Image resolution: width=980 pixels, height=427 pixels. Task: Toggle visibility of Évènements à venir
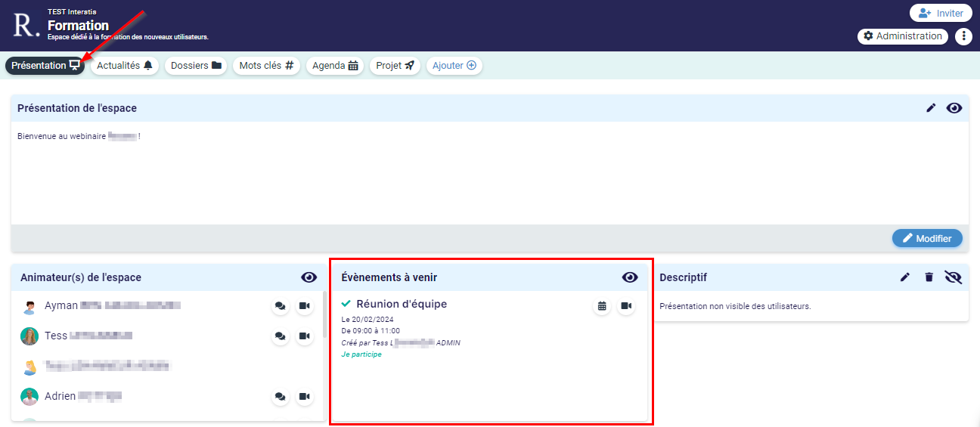pos(630,277)
